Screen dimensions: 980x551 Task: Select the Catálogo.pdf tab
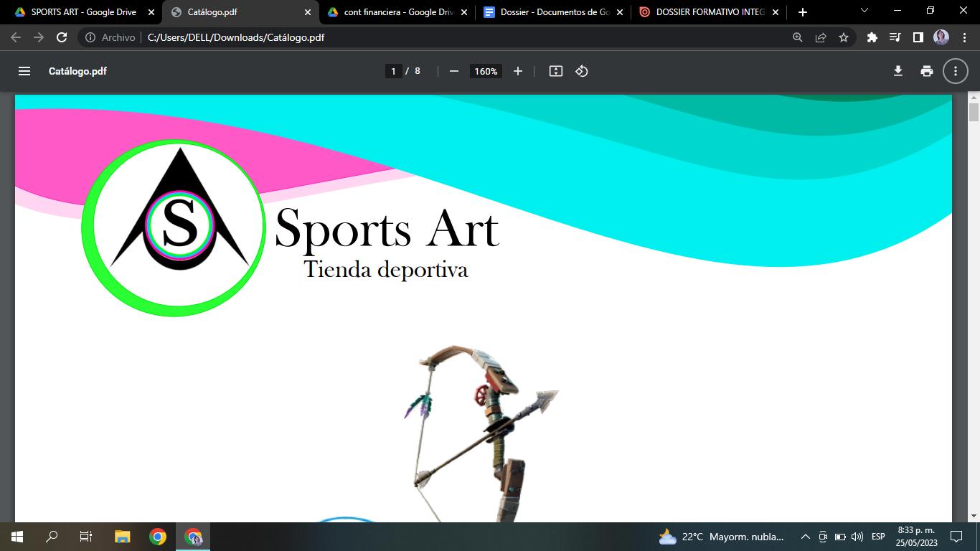240,12
